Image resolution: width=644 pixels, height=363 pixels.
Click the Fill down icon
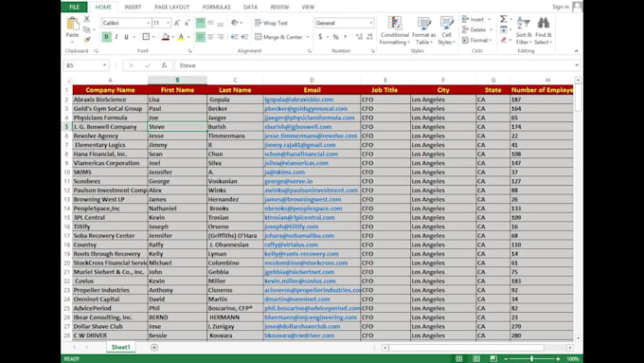click(504, 29)
